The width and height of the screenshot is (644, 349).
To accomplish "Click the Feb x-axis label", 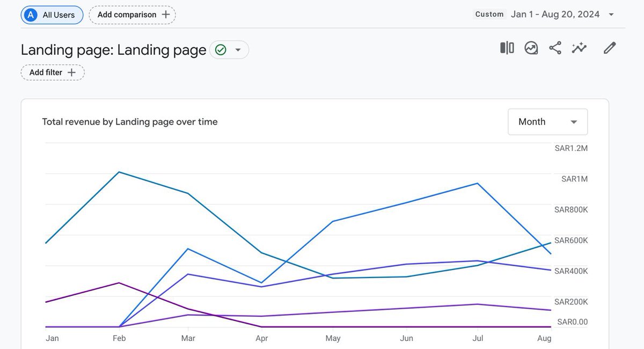I will (x=119, y=338).
